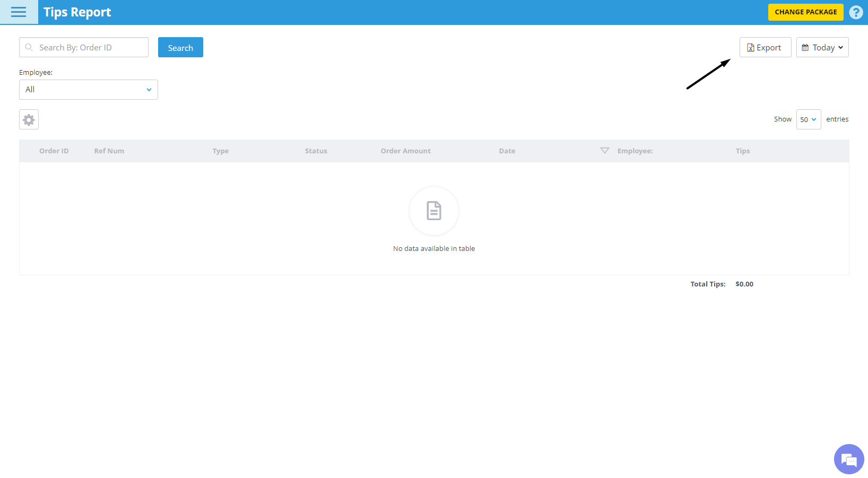Click the Date sort triangle icon

604,151
